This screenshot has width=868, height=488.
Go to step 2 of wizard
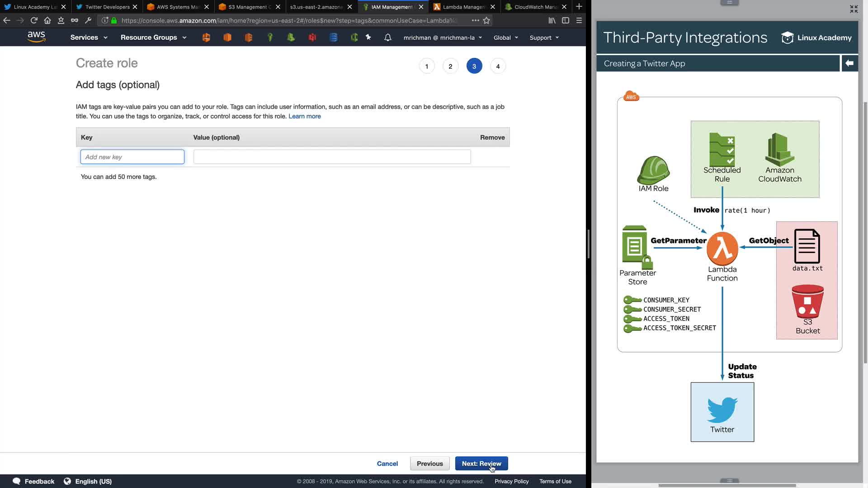[450, 66]
